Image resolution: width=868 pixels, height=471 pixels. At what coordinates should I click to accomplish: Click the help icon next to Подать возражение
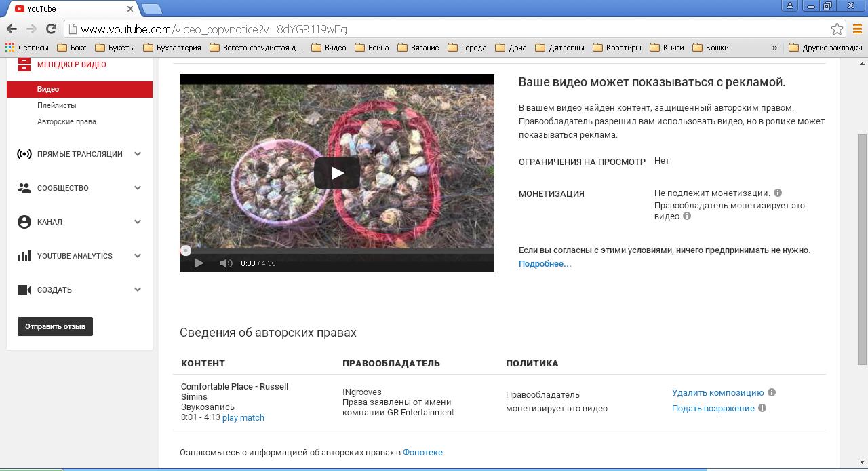pyautogui.click(x=762, y=408)
